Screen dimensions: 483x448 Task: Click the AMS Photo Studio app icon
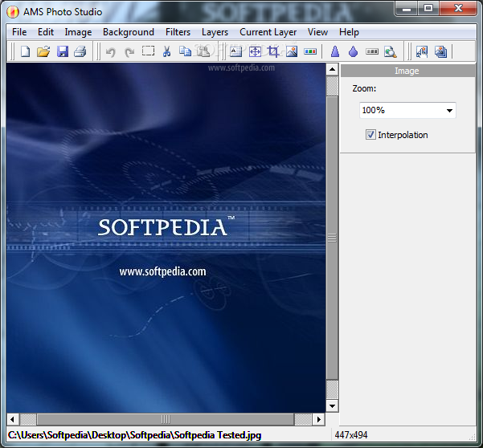[x=13, y=12]
